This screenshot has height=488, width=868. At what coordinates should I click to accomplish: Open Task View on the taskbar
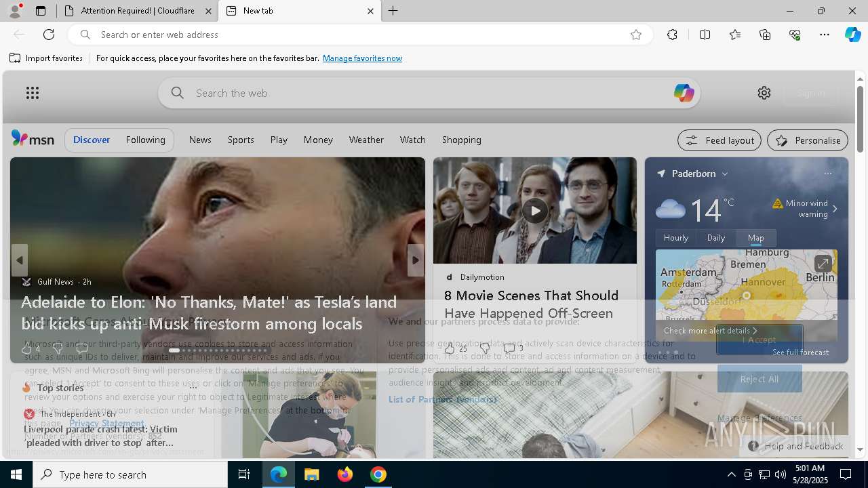pyautogui.click(x=244, y=474)
